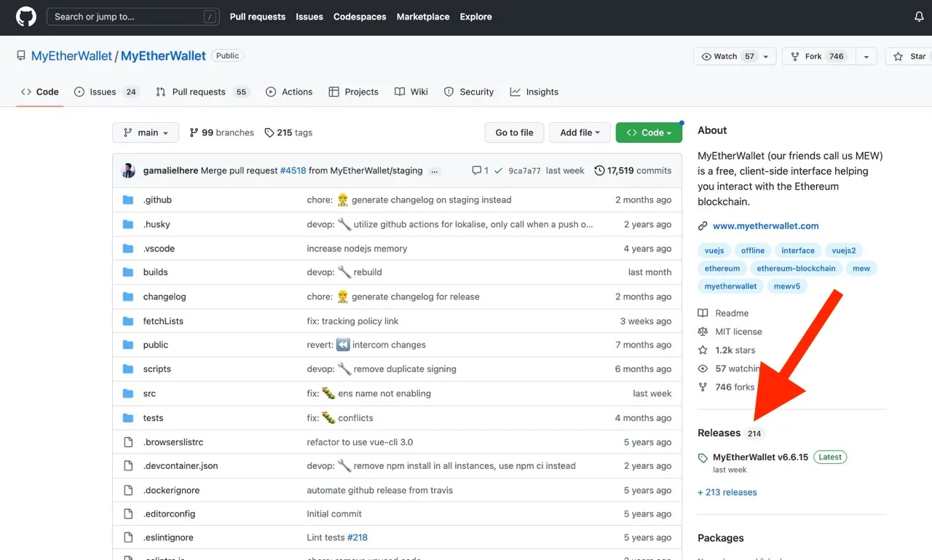The width and height of the screenshot is (932, 560).
Task: Focus the Search or jump to field
Action: click(x=133, y=17)
